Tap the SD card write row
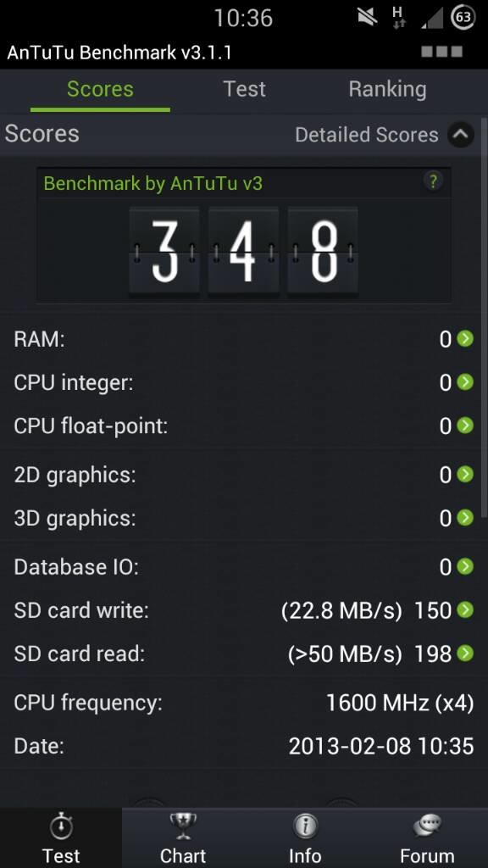The width and height of the screenshot is (488, 868). point(244,610)
